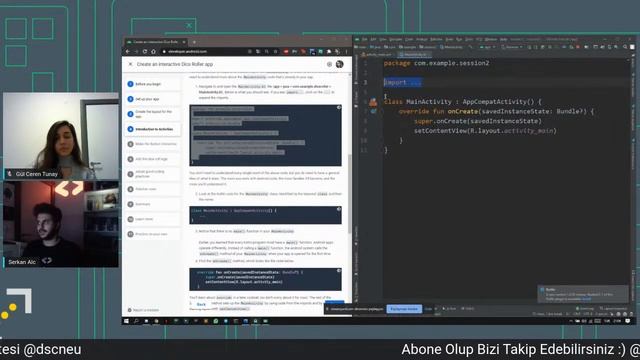
Task: Open the codelab user profile avatar
Action: [339, 64]
